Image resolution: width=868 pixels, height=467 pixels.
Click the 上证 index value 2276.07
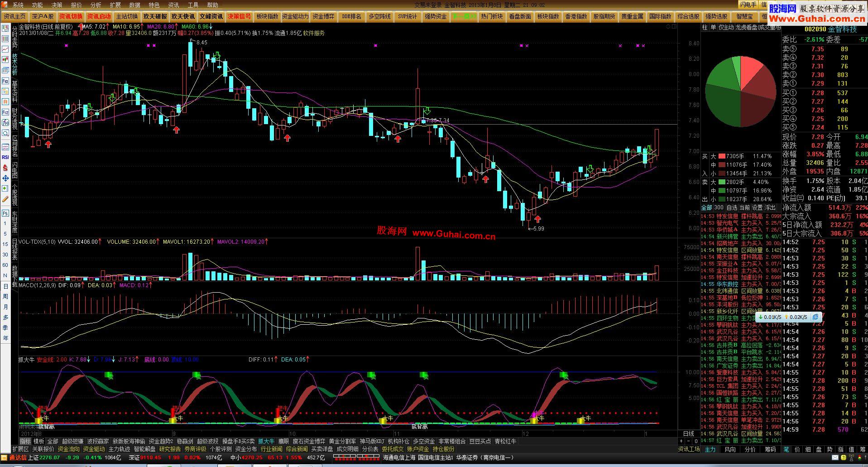pyautogui.click(x=50, y=458)
